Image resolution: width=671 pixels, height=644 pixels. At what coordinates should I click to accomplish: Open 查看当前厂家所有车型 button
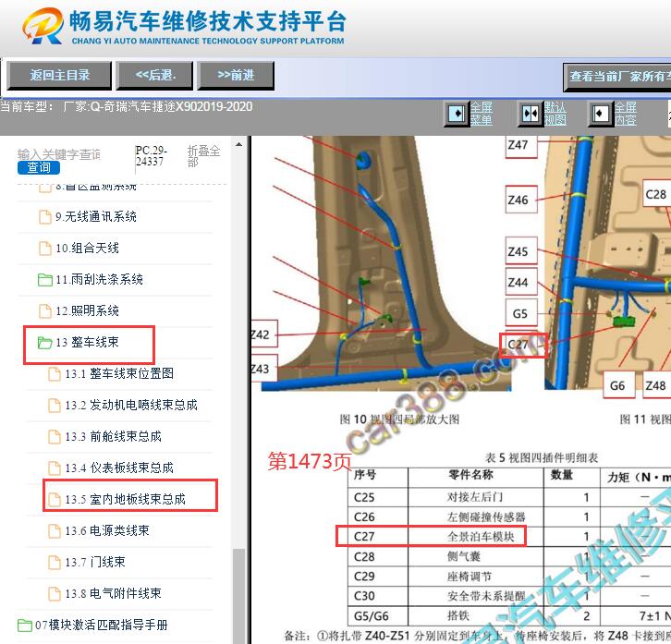[x=617, y=77]
